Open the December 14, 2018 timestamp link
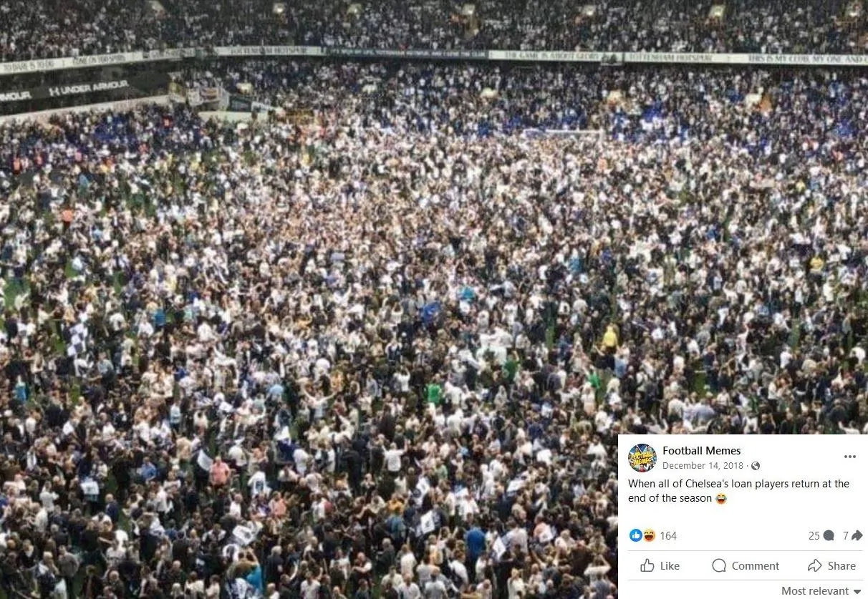Image resolution: width=868 pixels, height=599 pixels. click(703, 465)
